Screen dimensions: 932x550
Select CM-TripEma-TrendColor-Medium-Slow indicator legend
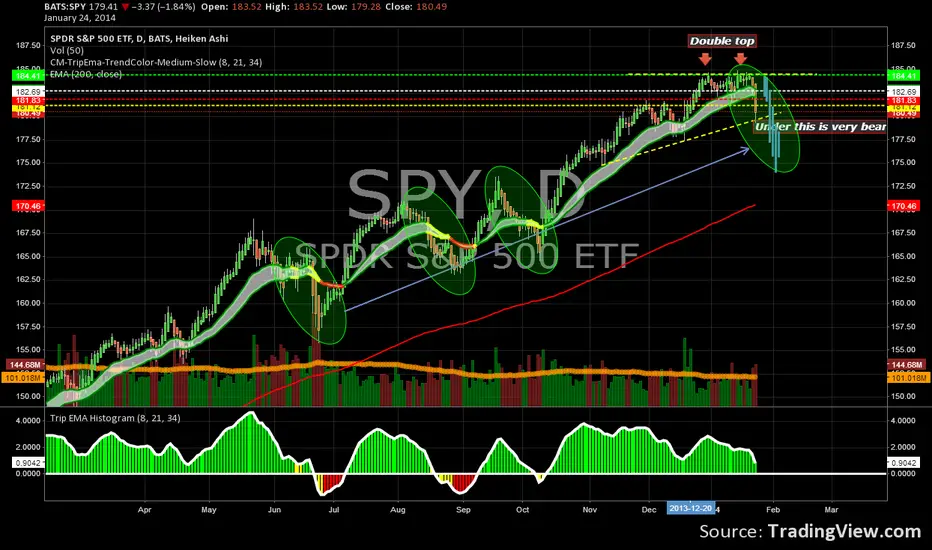coord(156,62)
